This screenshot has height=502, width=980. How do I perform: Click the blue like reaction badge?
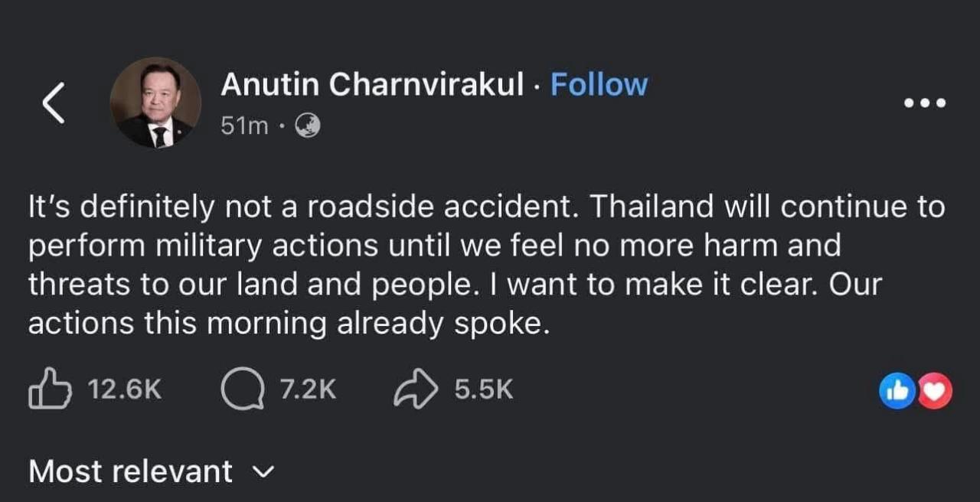(x=897, y=390)
